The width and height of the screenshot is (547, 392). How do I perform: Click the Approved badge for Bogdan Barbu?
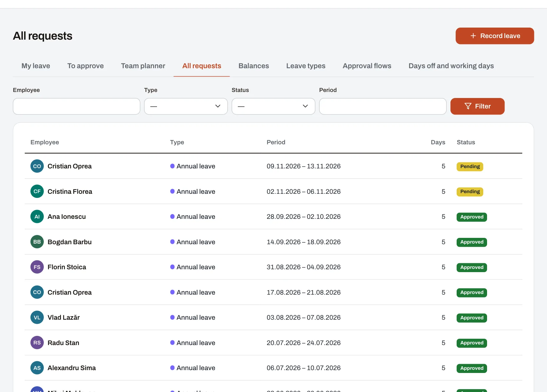[x=472, y=242]
